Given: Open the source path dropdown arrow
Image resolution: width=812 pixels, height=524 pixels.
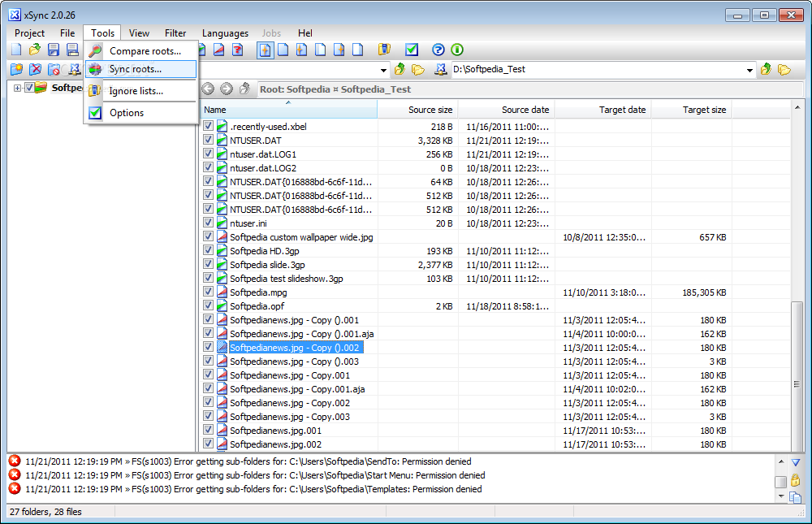Looking at the screenshot, I should click(x=383, y=70).
